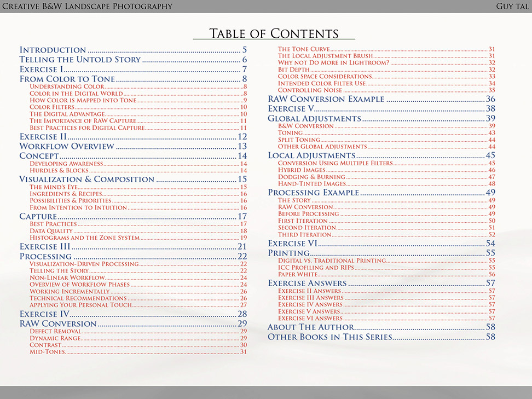Screen dimensions: 532x399
Task: Go to the Concept chapter
Action: click(x=133, y=156)
